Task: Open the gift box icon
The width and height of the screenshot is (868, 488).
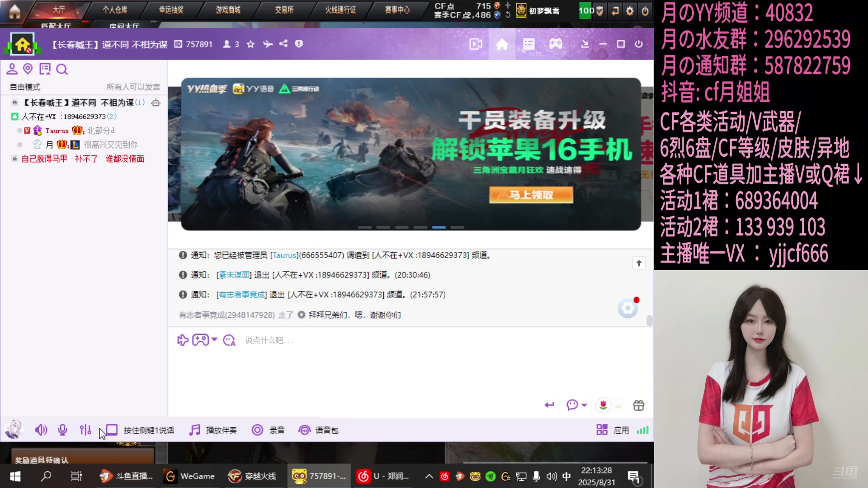Action: click(639, 405)
